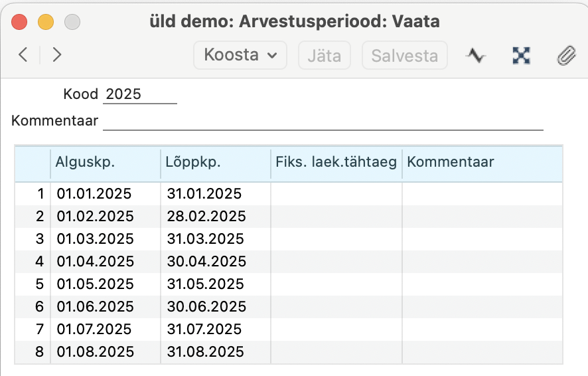588x376 pixels.
Task: Click into the Kood field
Action: pos(140,94)
